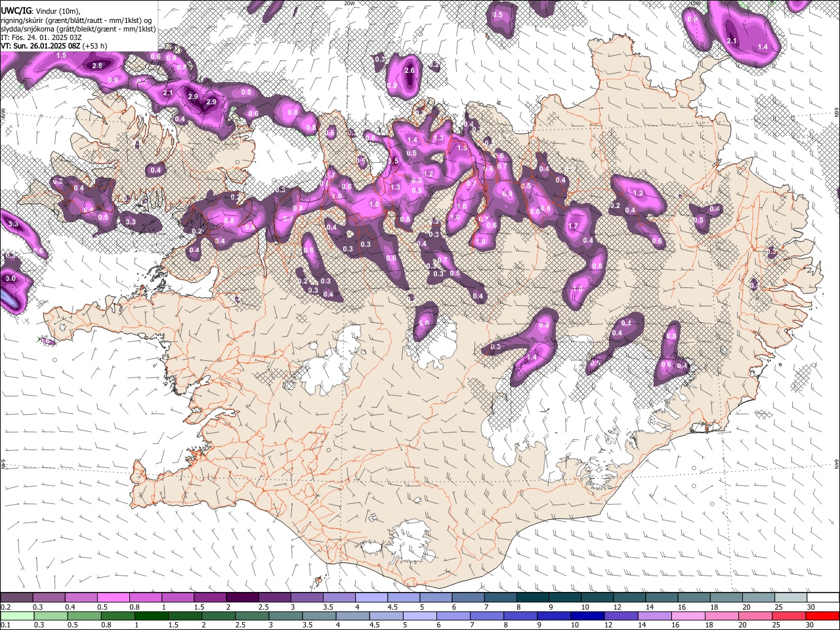Select the '30' label of the rain legend
The image size is (840, 630).
(811, 625)
